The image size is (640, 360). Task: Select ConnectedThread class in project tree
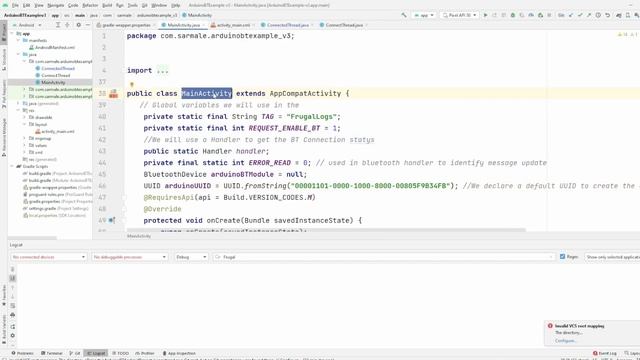55,68
